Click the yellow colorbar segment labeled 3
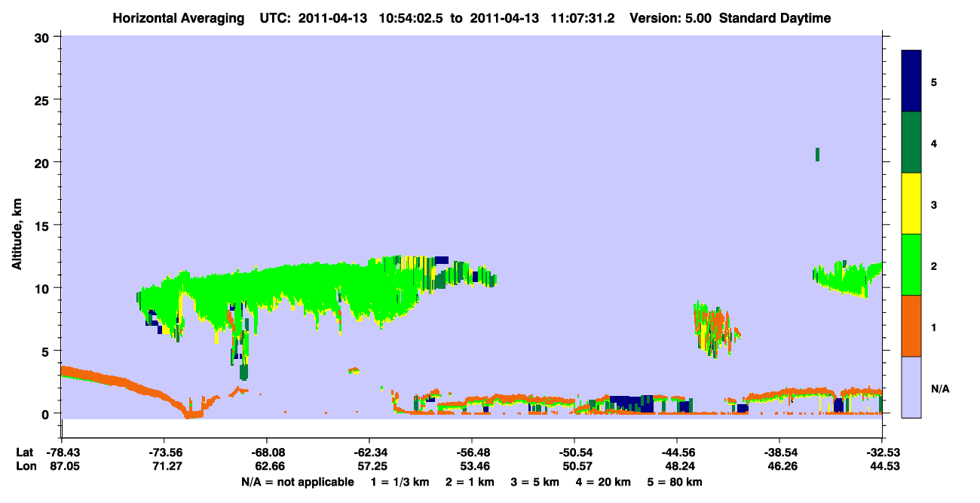 point(911,204)
